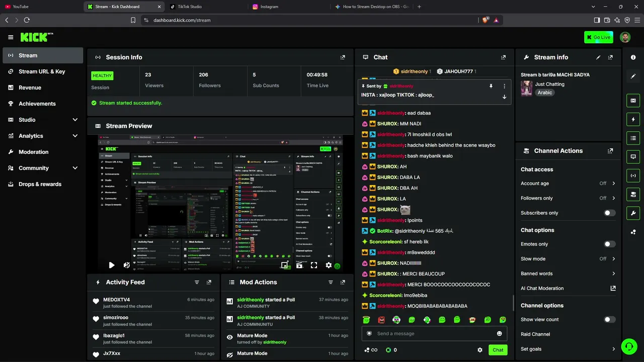Image resolution: width=644 pixels, height=362 pixels.
Task: Open stream preview settings gear
Action: [329, 265]
